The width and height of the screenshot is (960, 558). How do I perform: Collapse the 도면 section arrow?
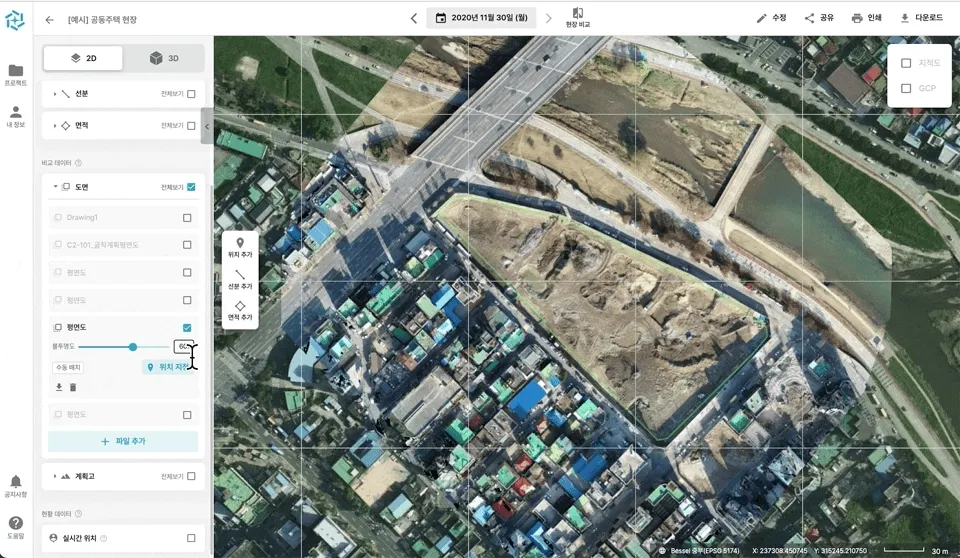click(54, 187)
